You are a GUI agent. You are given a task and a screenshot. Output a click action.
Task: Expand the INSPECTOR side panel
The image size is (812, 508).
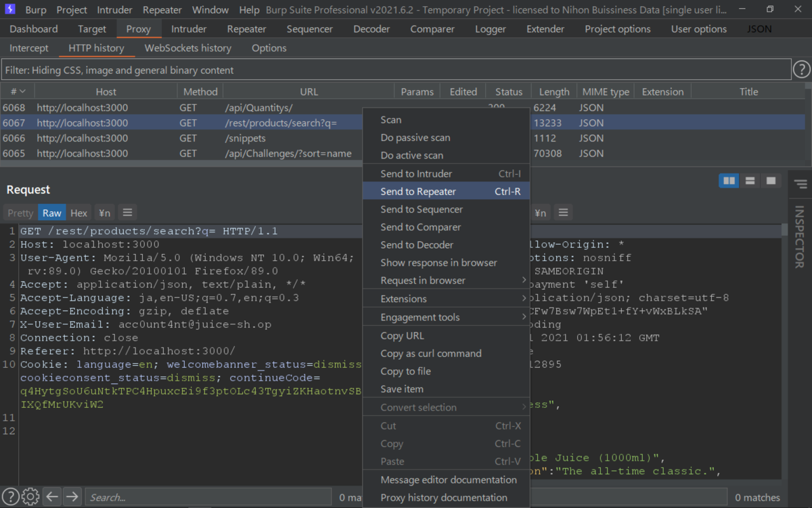[800, 236]
